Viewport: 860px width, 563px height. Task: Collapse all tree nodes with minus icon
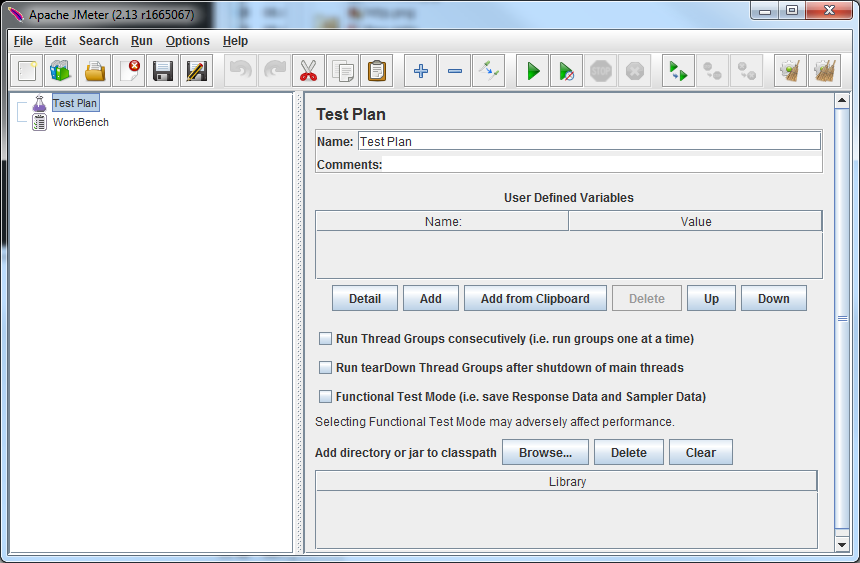tap(455, 71)
